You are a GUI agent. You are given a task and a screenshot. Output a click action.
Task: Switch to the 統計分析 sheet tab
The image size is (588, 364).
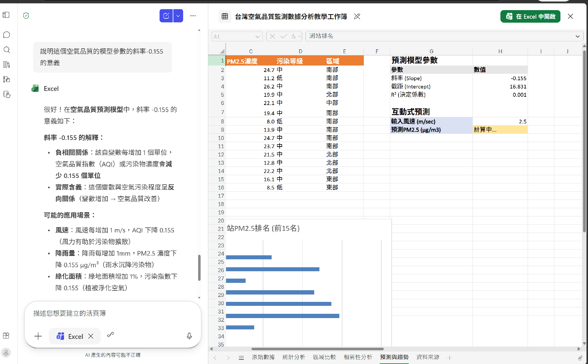point(294,357)
